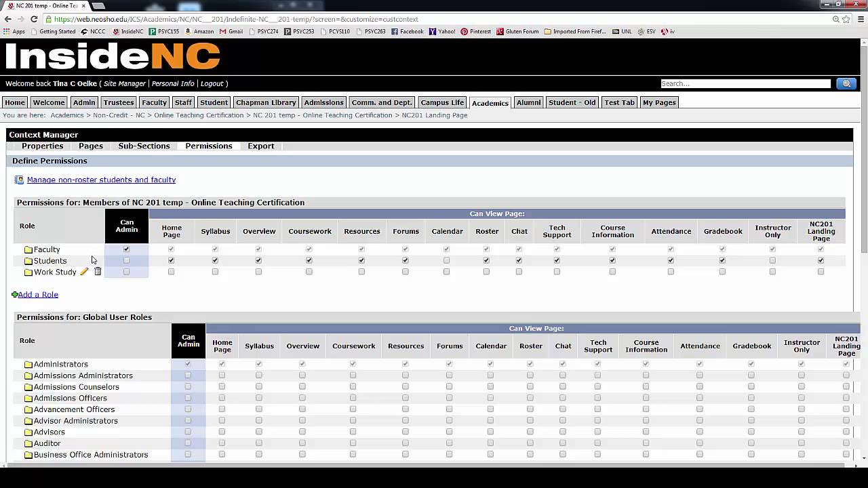The height and width of the screenshot is (488, 868).
Task: Switch to the Pages tab
Action: pyautogui.click(x=91, y=146)
